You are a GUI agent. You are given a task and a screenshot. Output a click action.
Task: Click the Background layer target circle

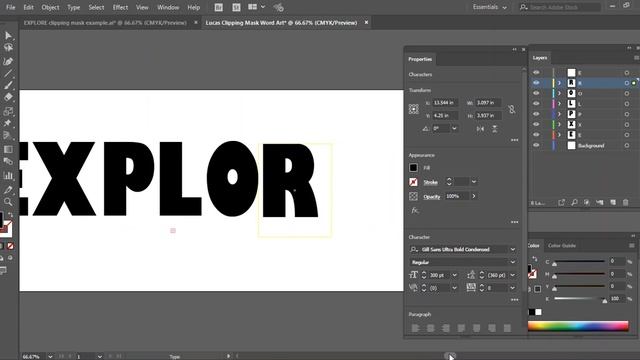pos(627,145)
